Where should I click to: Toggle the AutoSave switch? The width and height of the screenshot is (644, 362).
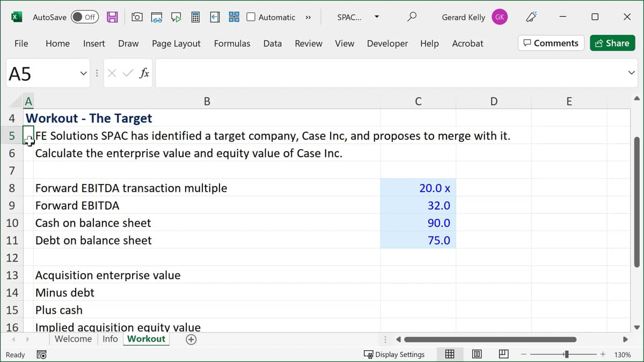pos(84,17)
